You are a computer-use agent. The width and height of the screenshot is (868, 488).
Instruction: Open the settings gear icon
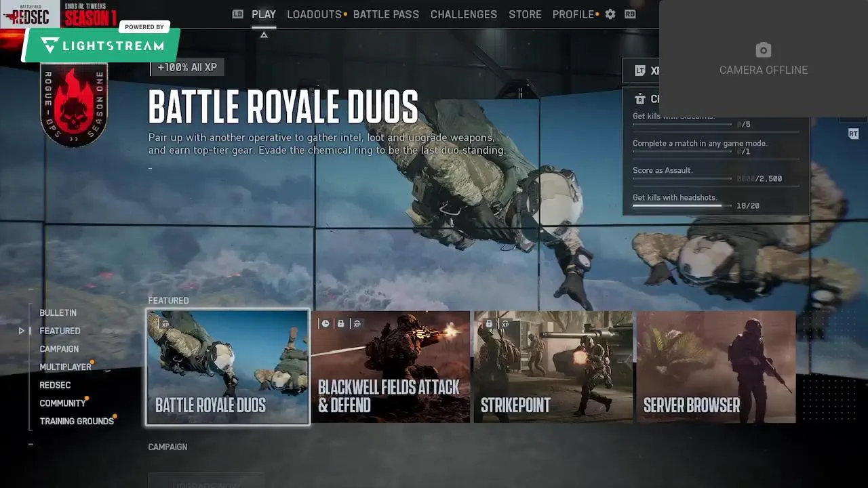[610, 14]
